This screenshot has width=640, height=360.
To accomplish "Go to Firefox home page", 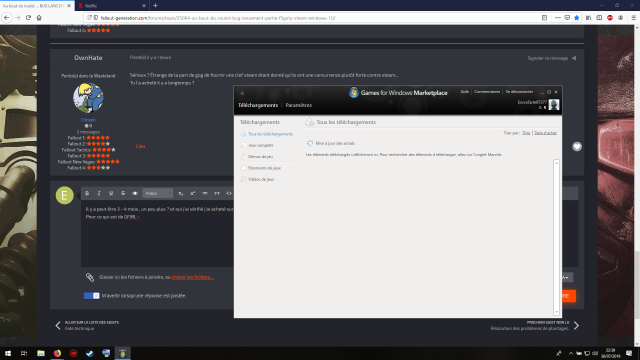I will point(39,18).
